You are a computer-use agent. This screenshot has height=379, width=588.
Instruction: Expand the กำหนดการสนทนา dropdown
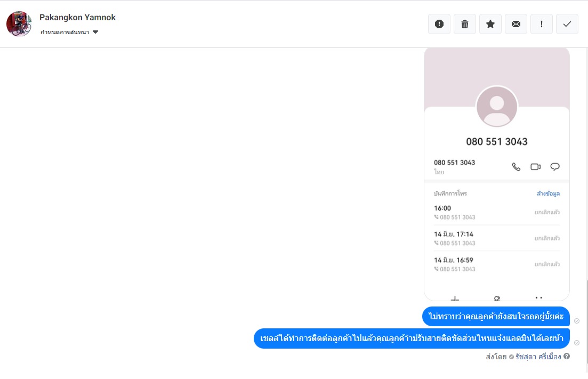click(69, 32)
